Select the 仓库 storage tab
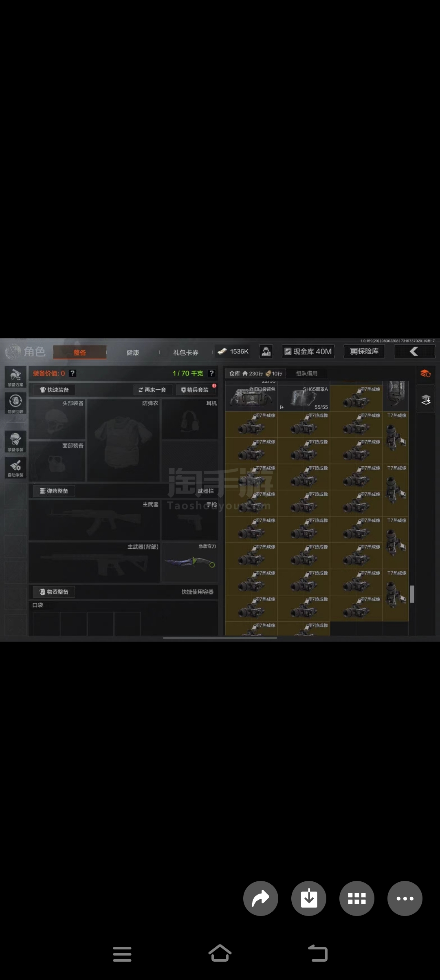Image resolution: width=440 pixels, height=980 pixels. click(256, 373)
